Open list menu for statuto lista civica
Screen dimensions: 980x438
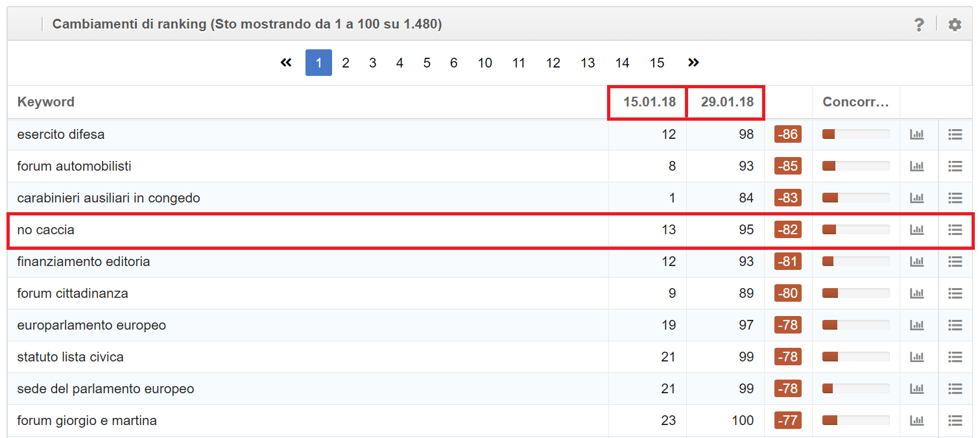pyautogui.click(x=955, y=357)
